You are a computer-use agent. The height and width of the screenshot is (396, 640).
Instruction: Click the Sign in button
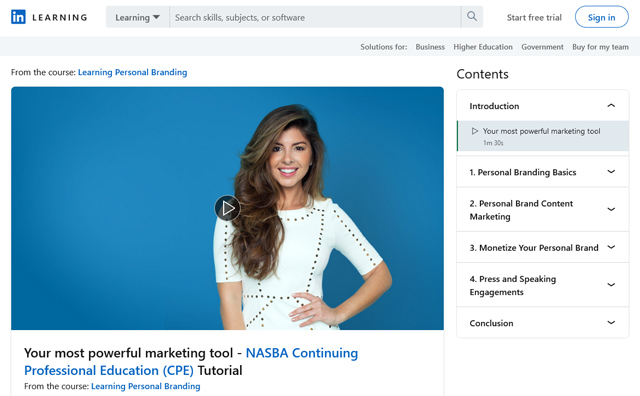coord(602,17)
